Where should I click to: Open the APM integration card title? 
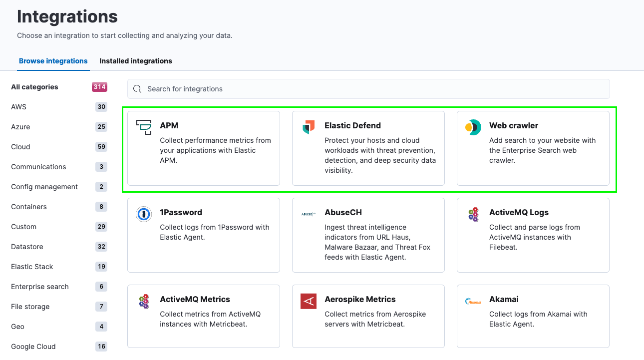click(x=169, y=125)
